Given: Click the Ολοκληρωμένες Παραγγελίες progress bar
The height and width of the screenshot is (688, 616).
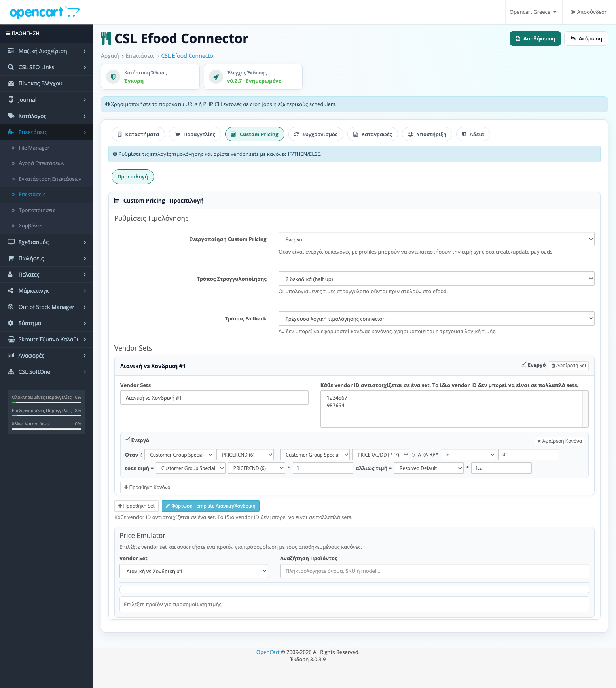Looking at the screenshot, I should coord(46,402).
